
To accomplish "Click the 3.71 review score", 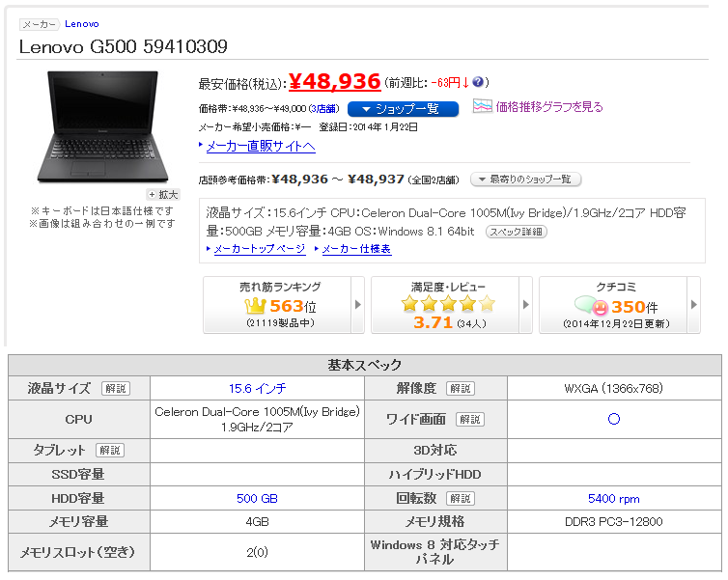I will click(x=433, y=322).
